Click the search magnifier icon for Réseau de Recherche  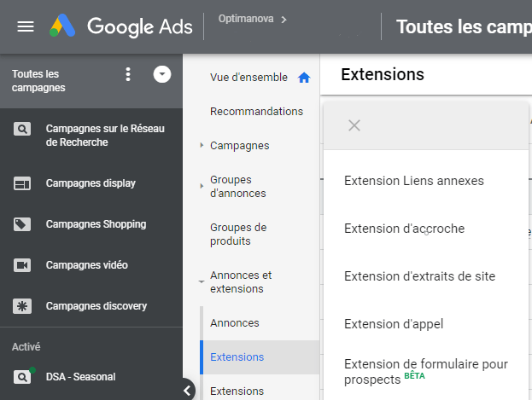22,129
